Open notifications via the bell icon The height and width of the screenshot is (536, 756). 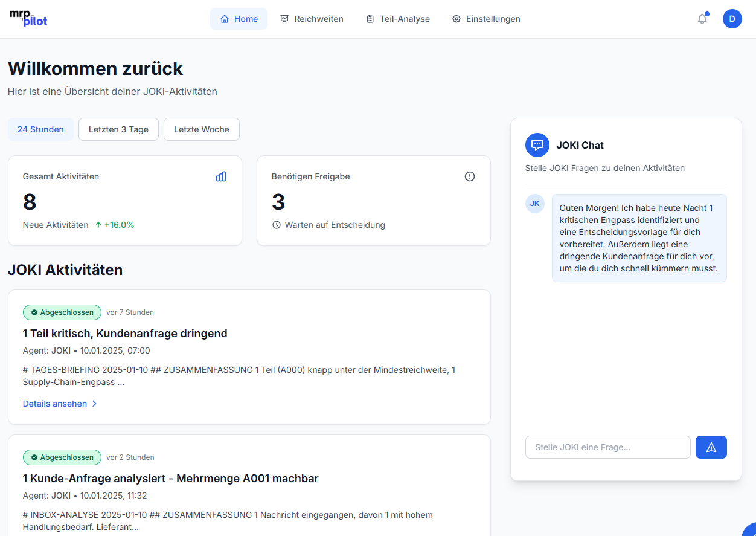point(702,19)
